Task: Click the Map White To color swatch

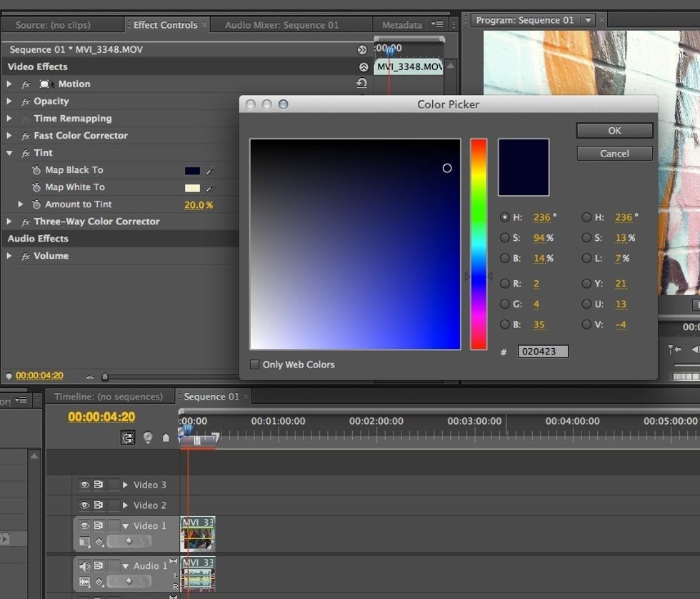Action: point(192,188)
